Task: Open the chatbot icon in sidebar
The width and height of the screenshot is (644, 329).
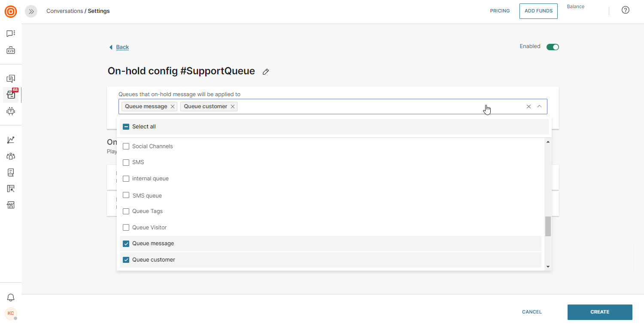Action: pos(11,111)
